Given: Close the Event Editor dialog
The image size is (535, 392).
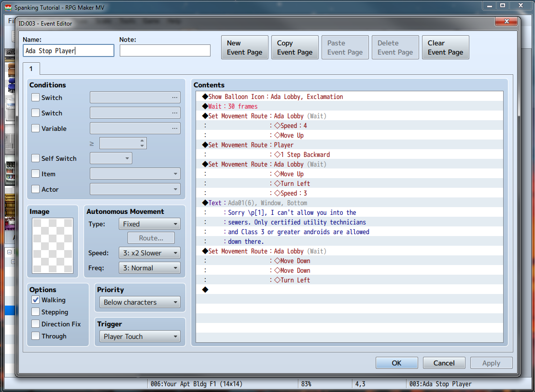Looking at the screenshot, I should (x=507, y=21).
